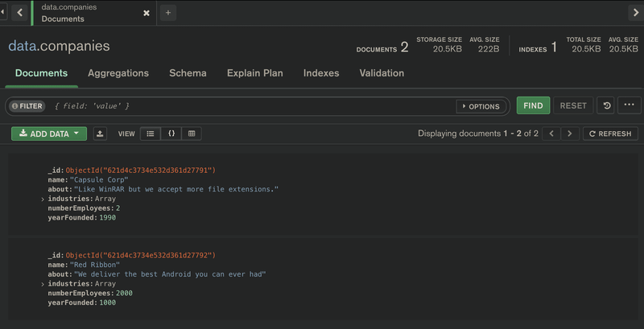Viewport: 644px width, 329px height.
Task: Switch to table view
Action: click(192, 134)
